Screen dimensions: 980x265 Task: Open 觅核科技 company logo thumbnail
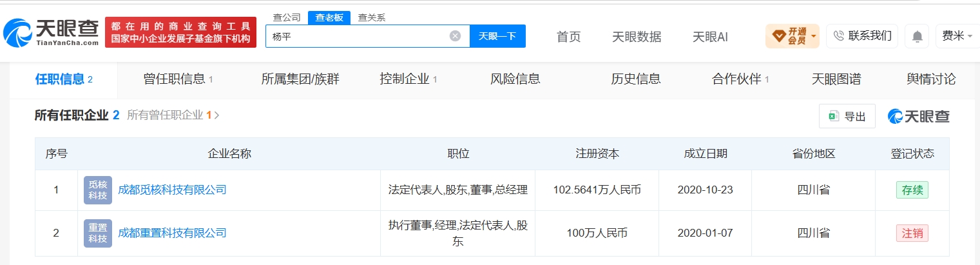(x=98, y=190)
